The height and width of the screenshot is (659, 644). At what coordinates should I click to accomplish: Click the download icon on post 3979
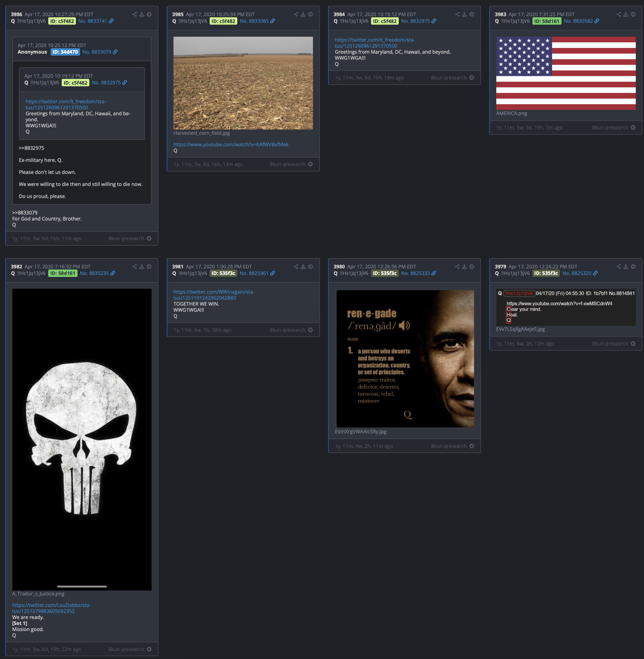point(626,267)
